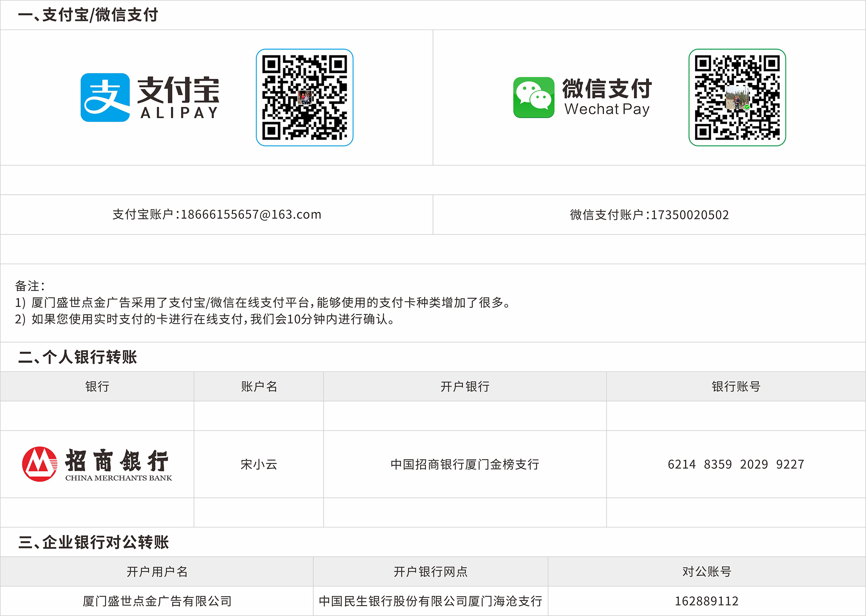This screenshot has width=866, height=616.
Task: Select the Alipay account 18666155657@163.com
Action: [251, 215]
